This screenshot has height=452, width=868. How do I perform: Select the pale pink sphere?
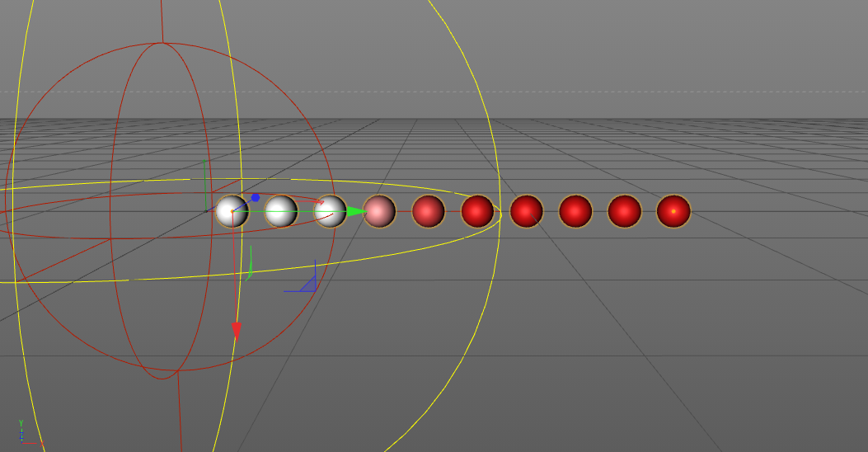click(379, 211)
